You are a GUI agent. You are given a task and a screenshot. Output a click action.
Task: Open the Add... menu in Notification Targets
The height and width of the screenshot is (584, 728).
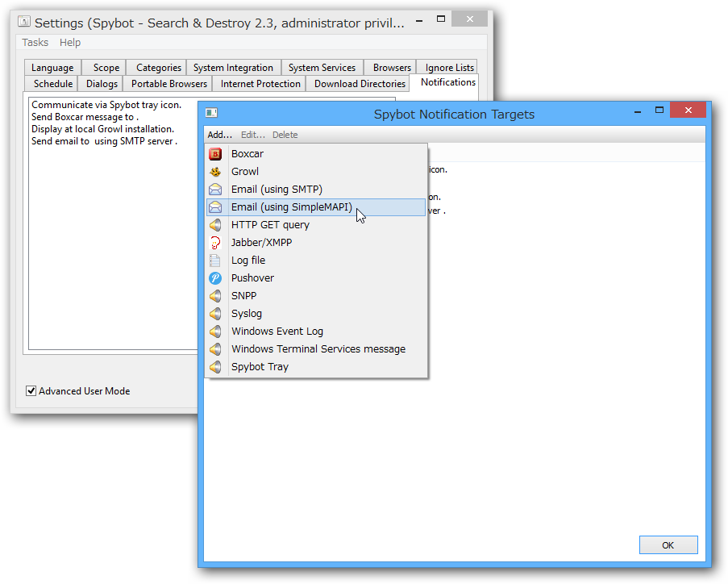pos(219,135)
